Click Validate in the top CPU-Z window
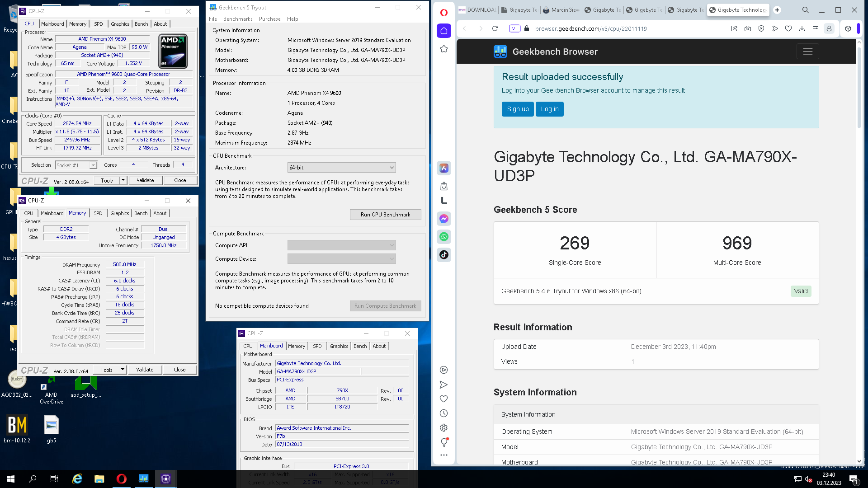 pyautogui.click(x=145, y=180)
